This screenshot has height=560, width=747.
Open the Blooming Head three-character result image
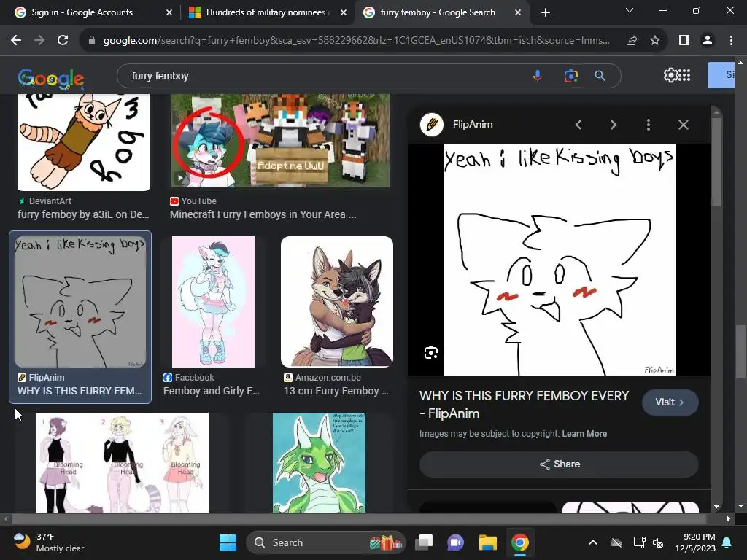coord(122,462)
